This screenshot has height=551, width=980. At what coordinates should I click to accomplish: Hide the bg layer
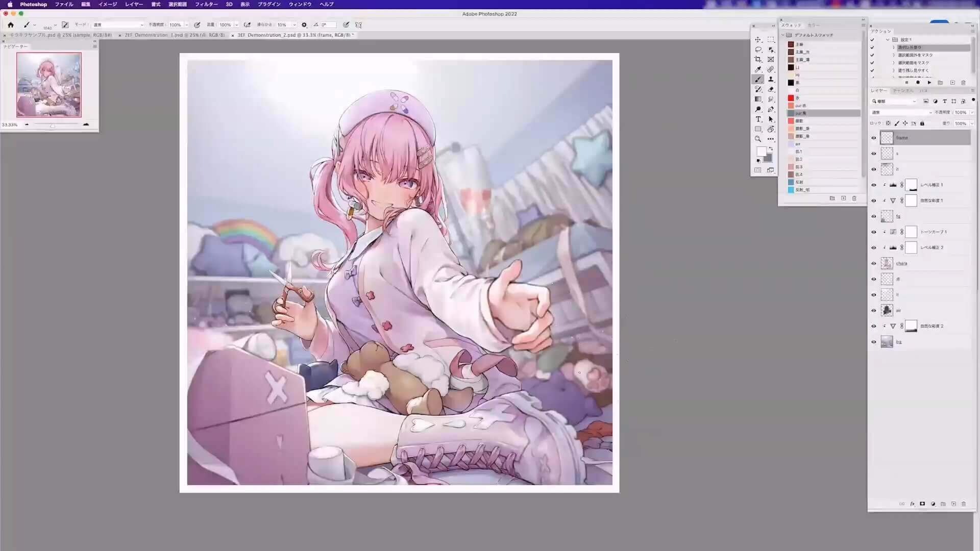[x=873, y=342]
